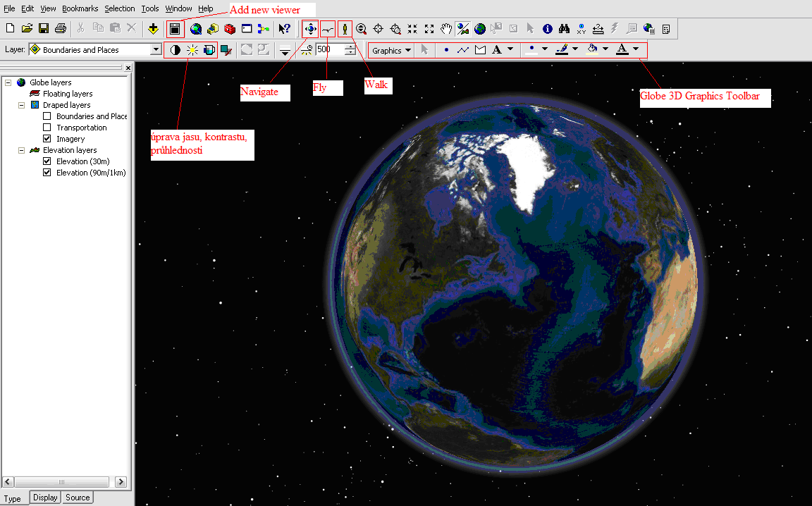
Task: Open the Edit menu
Action: pos(27,8)
